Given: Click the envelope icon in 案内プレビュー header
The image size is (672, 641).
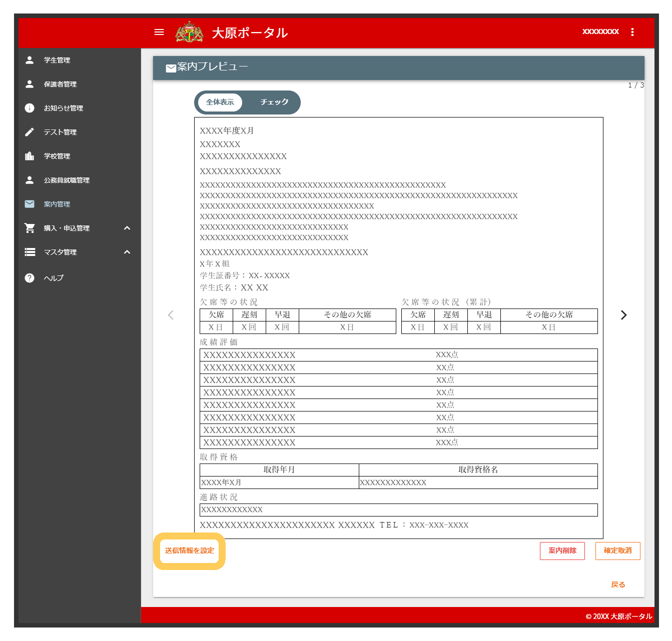Looking at the screenshot, I should pos(171,68).
